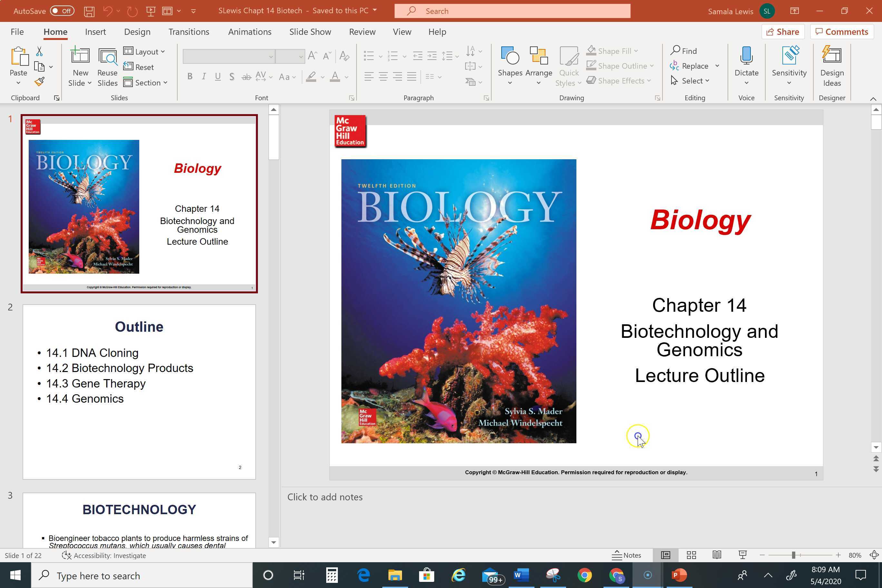Switch to the Transitions ribbon tab
The height and width of the screenshot is (588, 882).
189,32
